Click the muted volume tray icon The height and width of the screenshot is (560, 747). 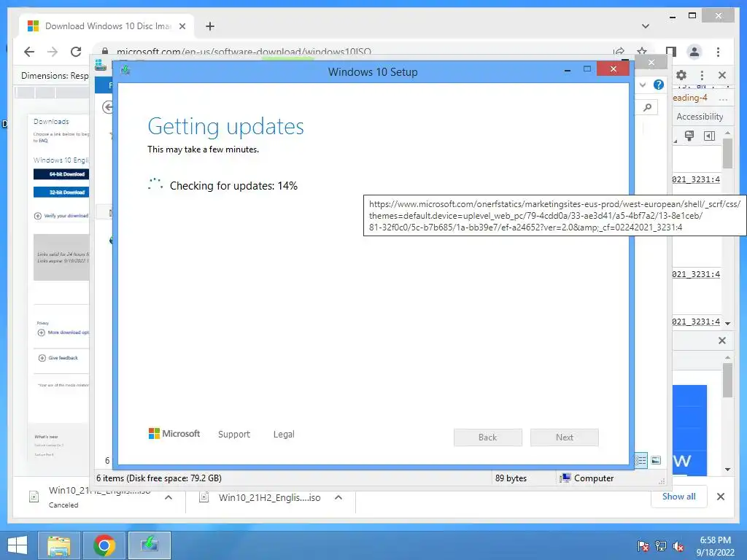678,545
